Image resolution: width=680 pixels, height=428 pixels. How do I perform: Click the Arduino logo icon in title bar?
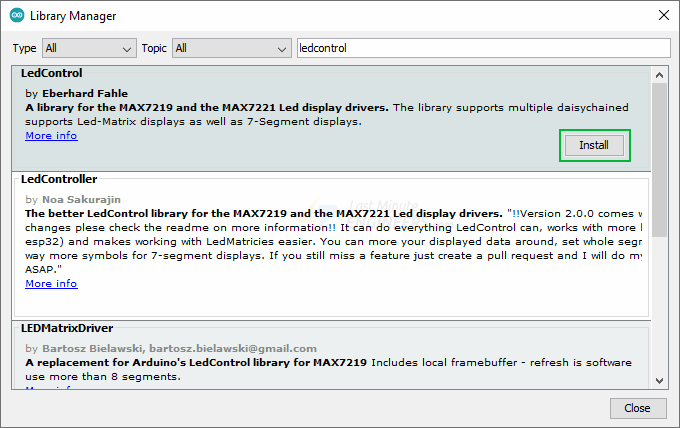[x=17, y=16]
